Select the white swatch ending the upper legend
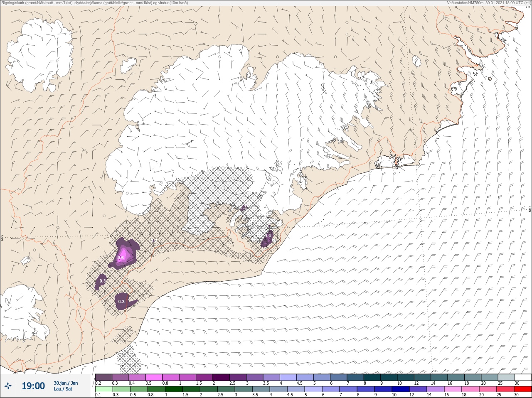Viewport: 532px width, 398px height. tap(523, 377)
